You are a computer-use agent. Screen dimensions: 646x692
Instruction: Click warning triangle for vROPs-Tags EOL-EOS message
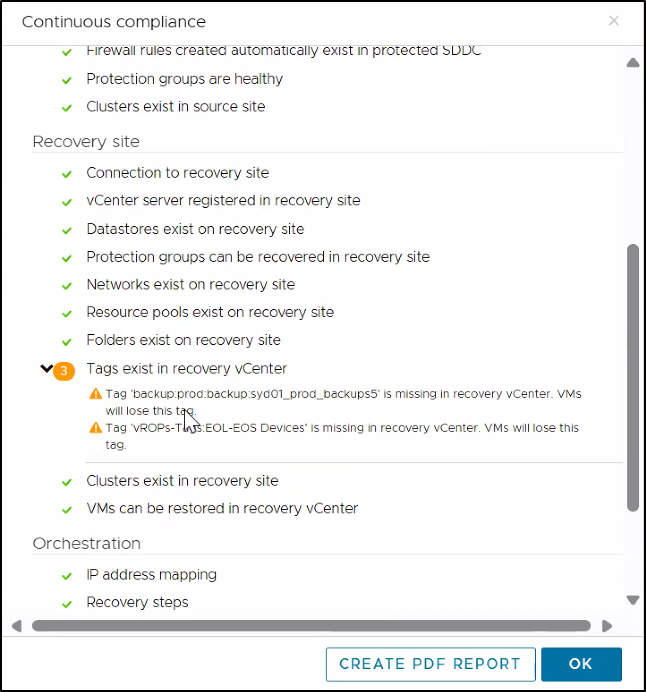(x=96, y=428)
